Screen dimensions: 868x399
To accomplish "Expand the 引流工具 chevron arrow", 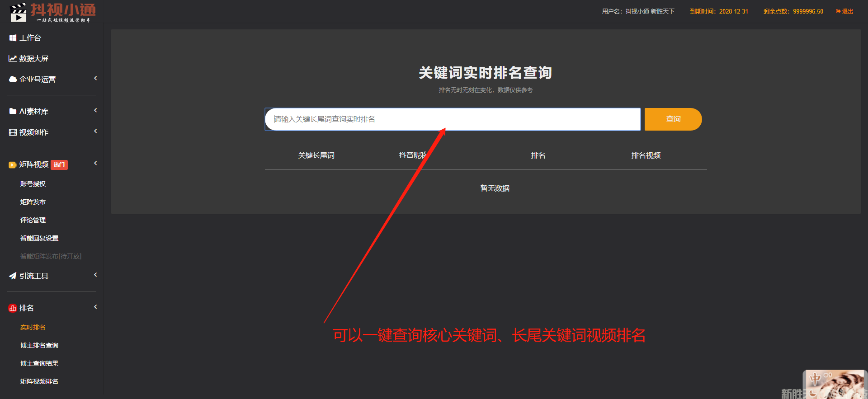I will (x=95, y=275).
